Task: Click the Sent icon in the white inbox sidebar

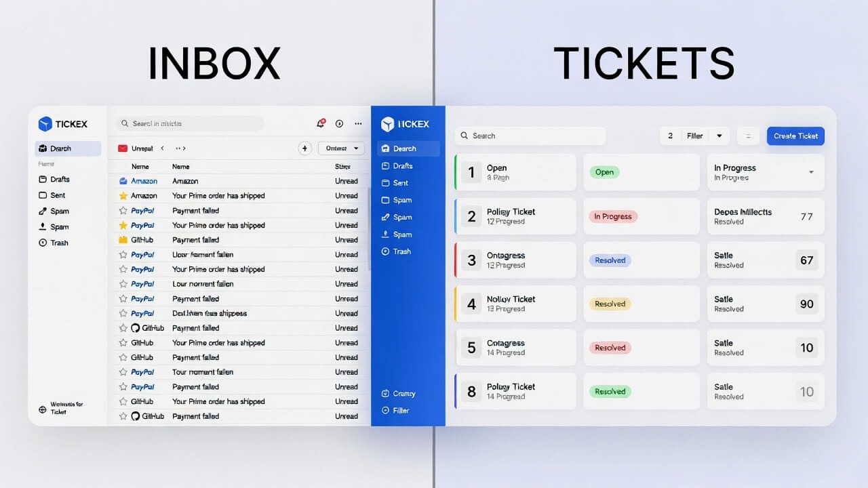Action: pos(43,195)
